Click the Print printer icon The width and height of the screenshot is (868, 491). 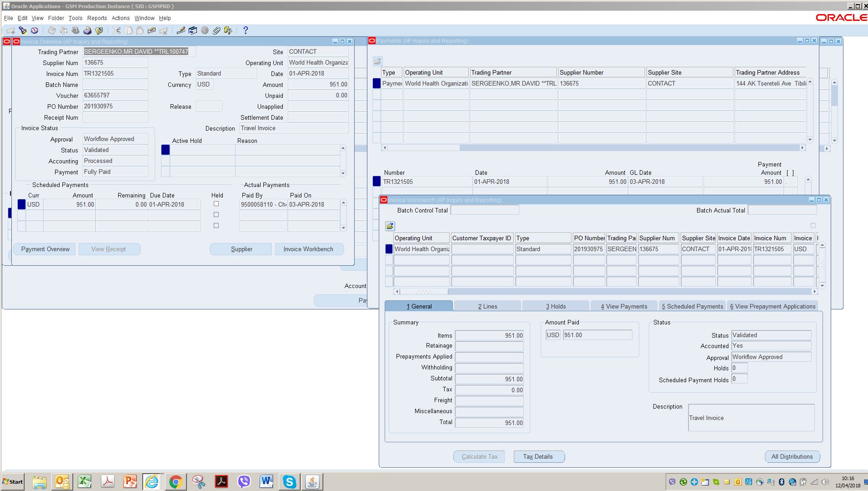coord(87,30)
